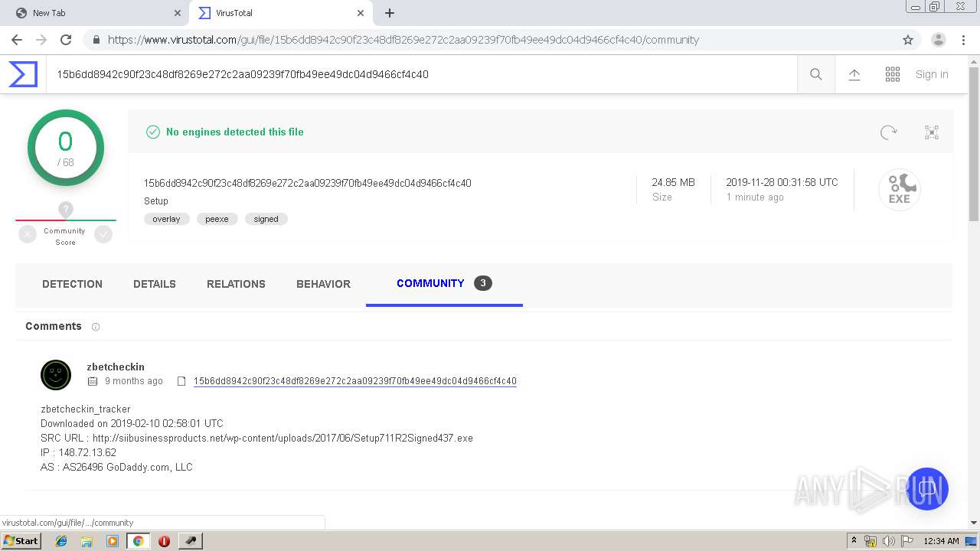Viewport: 980px width, 551px height.
Task: Open File Explorer from taskbar
Action: pos(87,541)
